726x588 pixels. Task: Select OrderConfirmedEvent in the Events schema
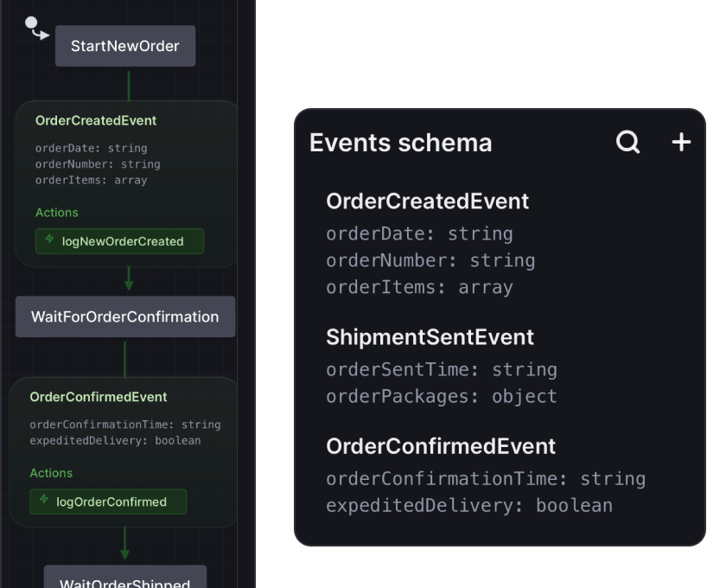click(x=441, y=447)
